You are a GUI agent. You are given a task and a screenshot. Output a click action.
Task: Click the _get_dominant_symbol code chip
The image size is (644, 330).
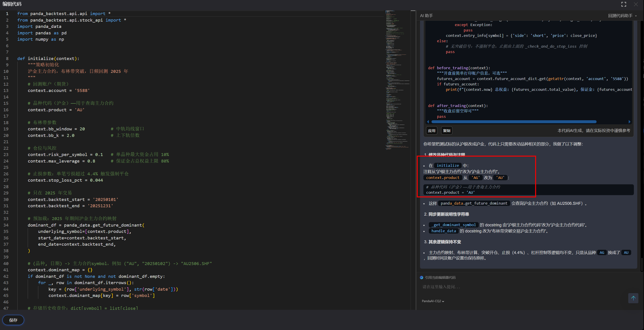454,225
